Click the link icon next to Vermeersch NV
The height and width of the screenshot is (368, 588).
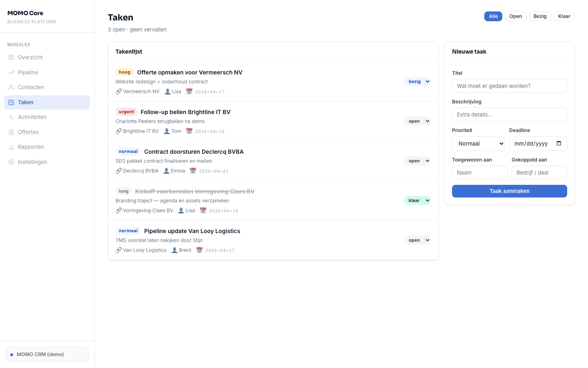[x=119, y=92]
